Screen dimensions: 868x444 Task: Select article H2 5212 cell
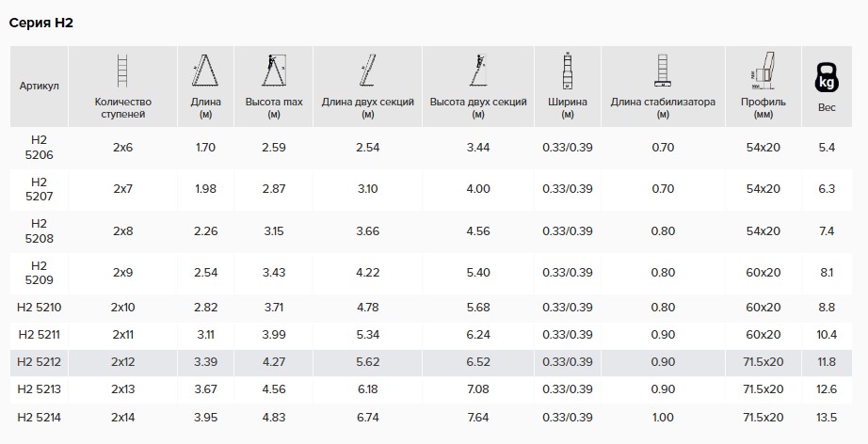[x=40, y=362]
